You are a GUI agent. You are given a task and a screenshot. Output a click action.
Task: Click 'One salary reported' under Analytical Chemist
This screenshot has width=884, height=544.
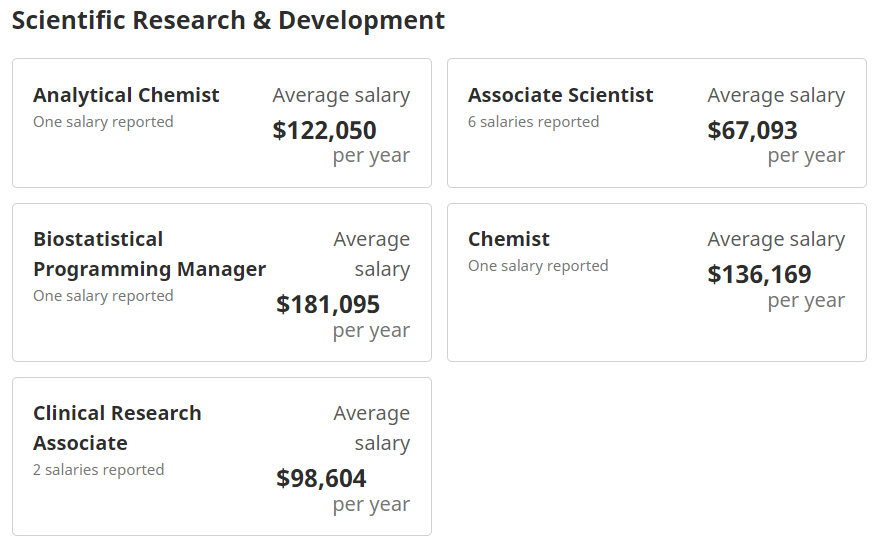[103, 122]
